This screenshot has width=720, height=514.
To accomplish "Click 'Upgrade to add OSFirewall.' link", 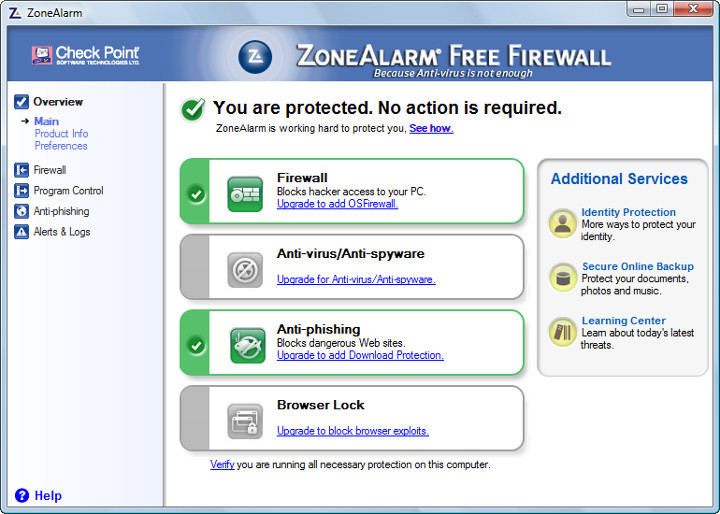I will point(337,204).
